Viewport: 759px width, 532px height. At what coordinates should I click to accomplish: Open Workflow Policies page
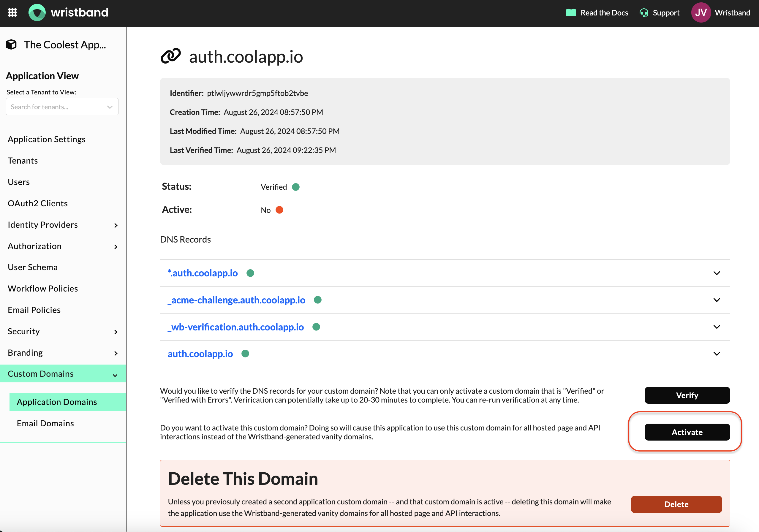(x=43, y=289)
